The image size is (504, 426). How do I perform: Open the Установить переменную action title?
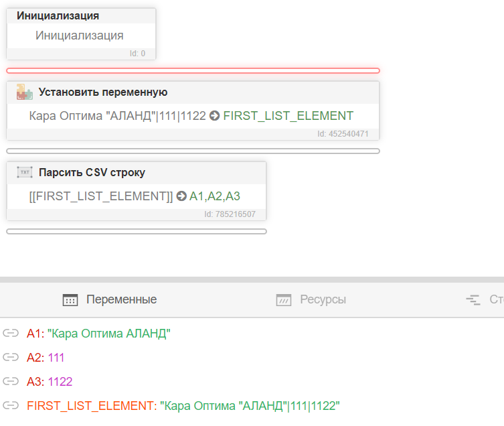point(103,92)
